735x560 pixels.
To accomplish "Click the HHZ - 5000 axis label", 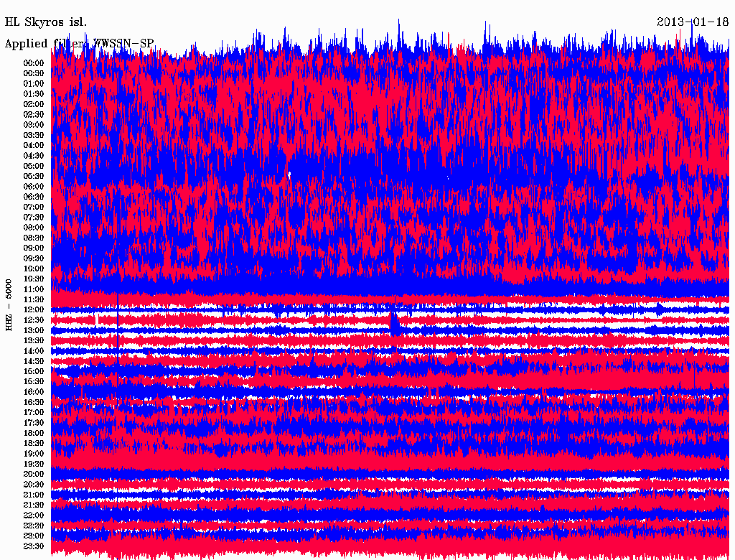I will coord(9,305).
